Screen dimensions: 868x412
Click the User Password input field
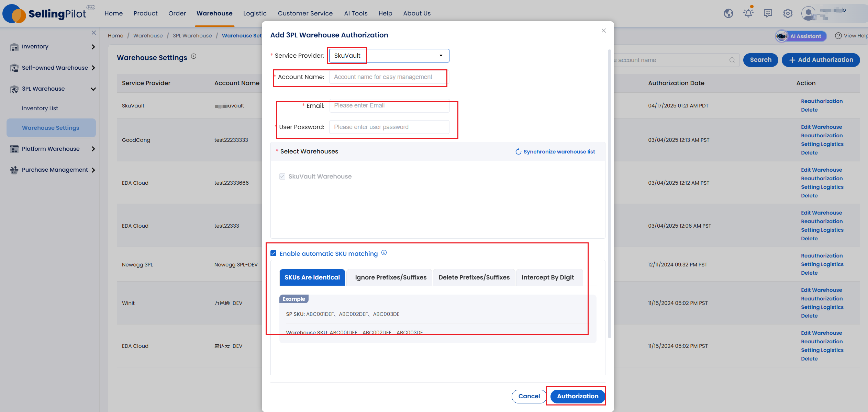pos(389,127)
